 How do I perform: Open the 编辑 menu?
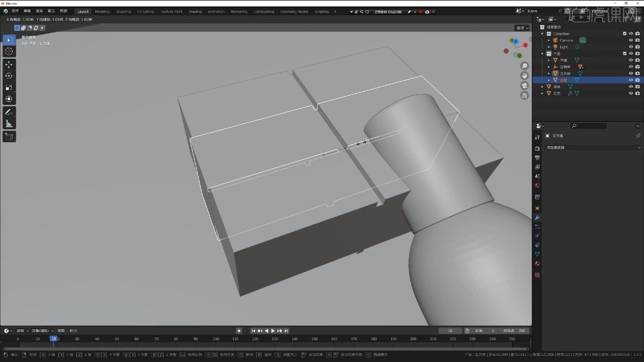click(x=27, y=11)
